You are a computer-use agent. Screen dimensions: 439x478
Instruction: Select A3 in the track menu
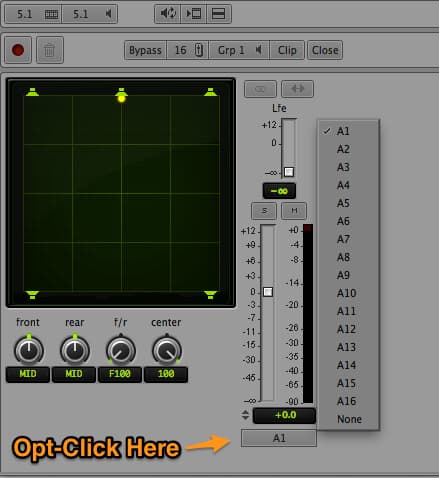348,167
